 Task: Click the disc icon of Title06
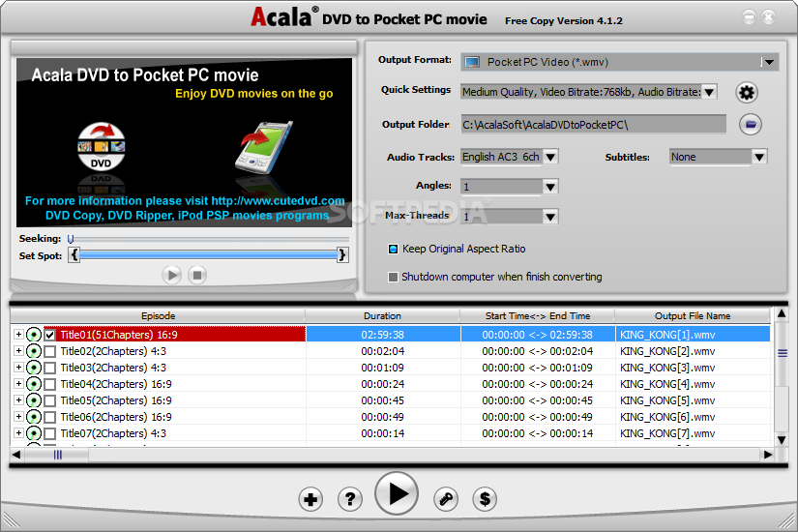point(34,417)
